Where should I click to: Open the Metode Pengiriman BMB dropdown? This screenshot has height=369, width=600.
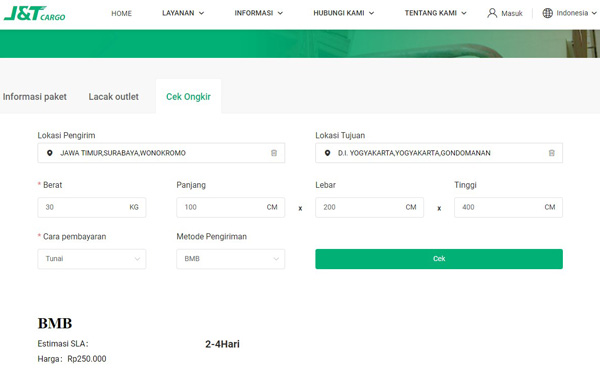click(x=230, y=259)
